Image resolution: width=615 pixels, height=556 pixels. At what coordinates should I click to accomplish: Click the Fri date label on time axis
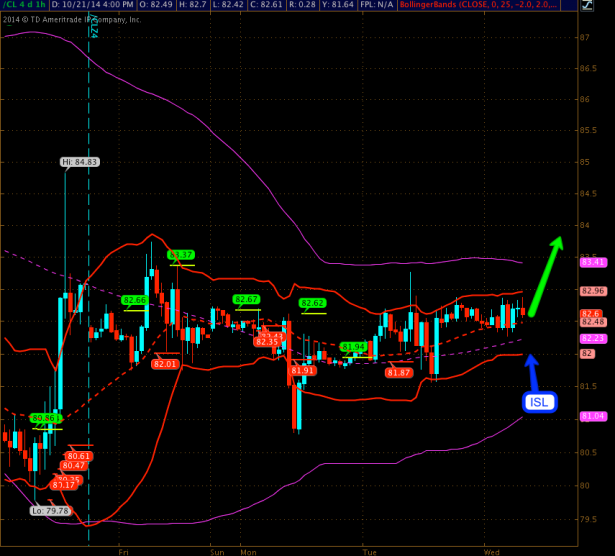pos(123,550)
